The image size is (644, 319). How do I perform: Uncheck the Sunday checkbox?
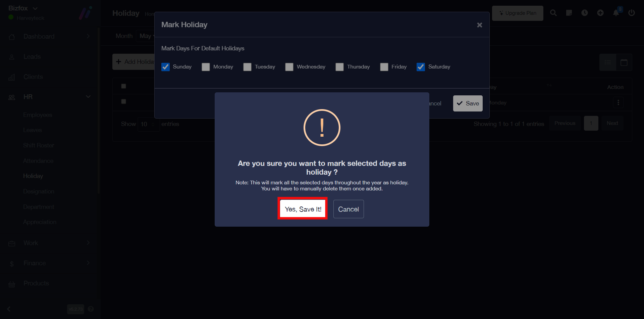(165, 67)
